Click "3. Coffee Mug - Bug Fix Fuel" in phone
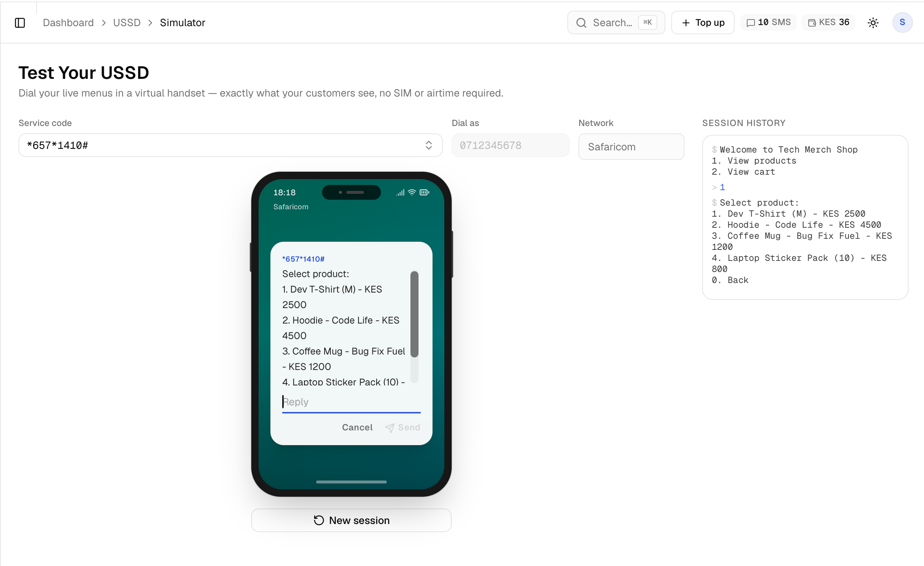The height and width of the screenshot is (566, 924). click(343, 351)
